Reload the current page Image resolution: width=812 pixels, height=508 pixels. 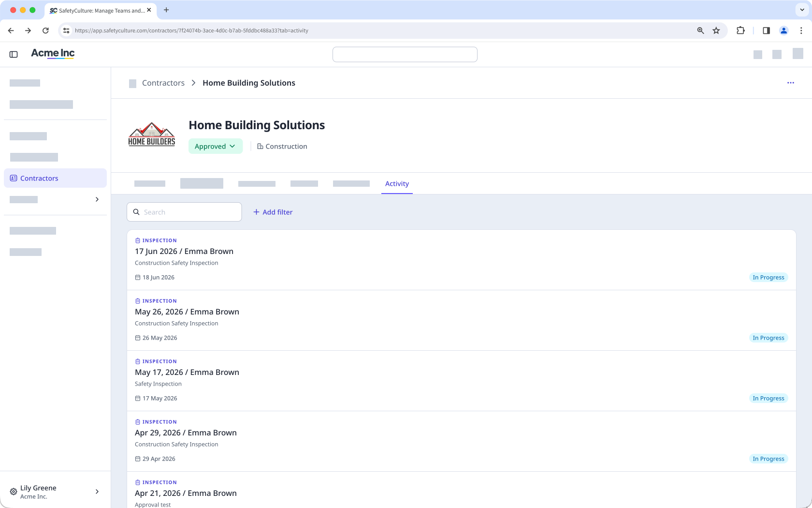coord(45,30)
